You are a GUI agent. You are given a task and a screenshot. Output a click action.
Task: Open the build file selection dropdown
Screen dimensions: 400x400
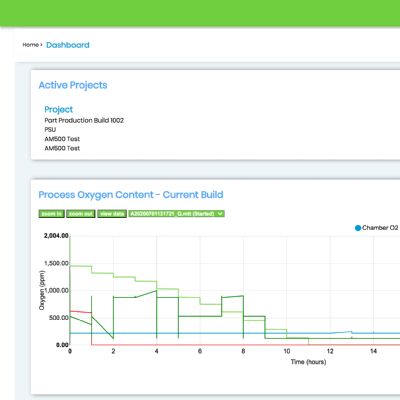(177, 214)
